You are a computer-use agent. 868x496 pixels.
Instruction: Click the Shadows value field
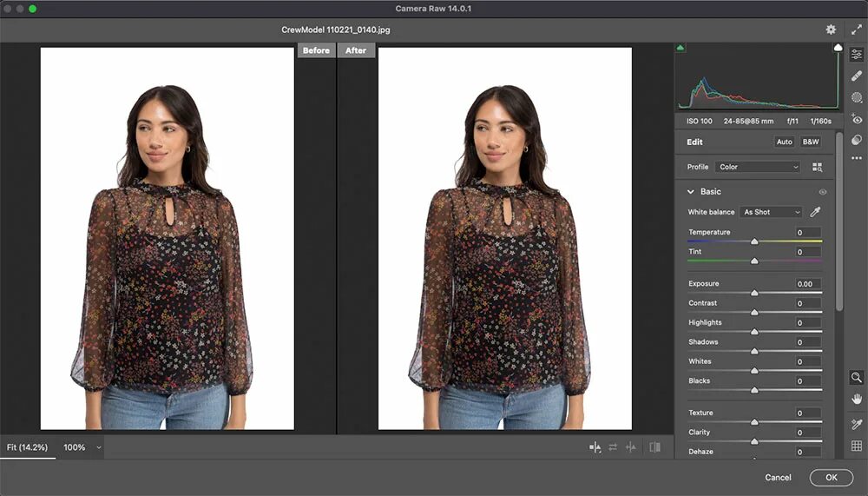807,342
